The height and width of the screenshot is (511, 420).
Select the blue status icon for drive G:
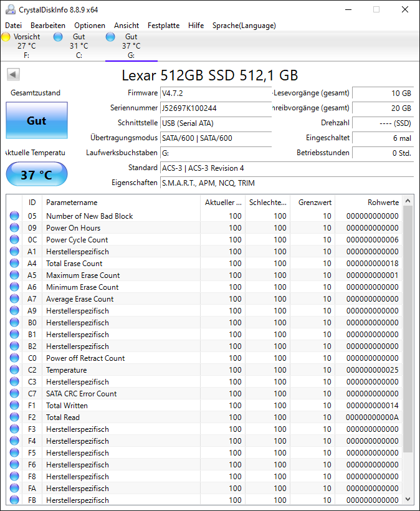click(x=110, y=37)
